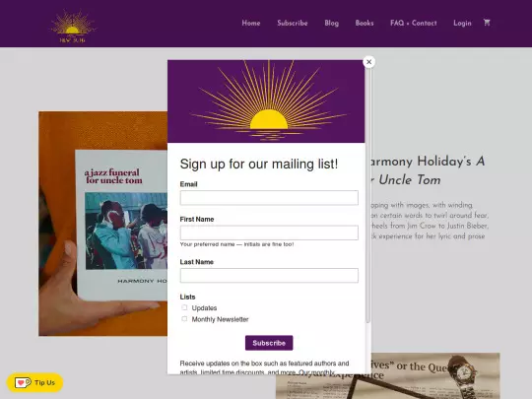Go to the Home menu item
The width and height of the screenshot is (532, 399).
coord(251,23)
